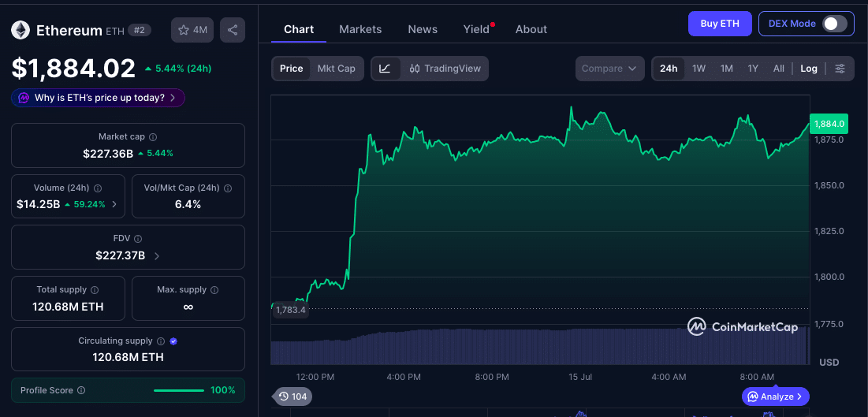Click the $227.37B FDV value
This screenshot has height=417, width=868.
pos(120,256)
